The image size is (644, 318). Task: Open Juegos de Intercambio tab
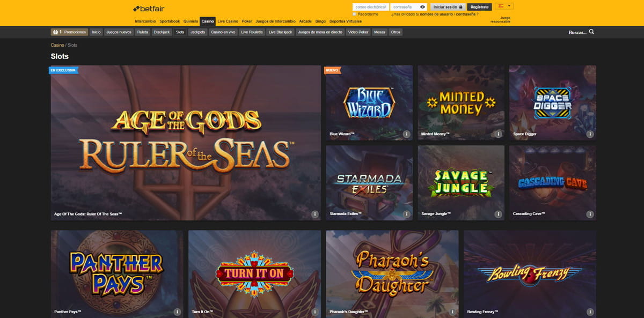coord(275,21)
